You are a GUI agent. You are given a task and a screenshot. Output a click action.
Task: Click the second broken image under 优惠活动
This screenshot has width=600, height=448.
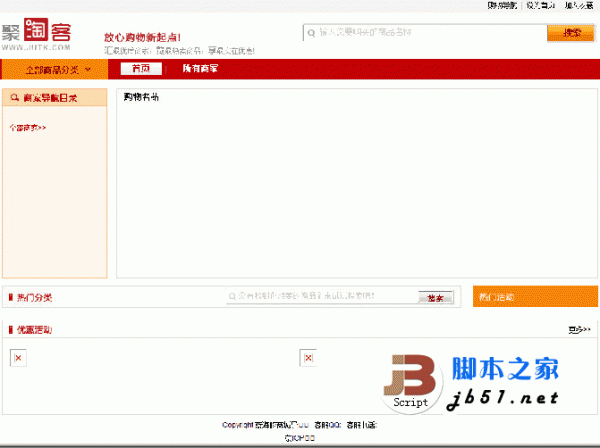pyautogui.click(x=308, y=358)
